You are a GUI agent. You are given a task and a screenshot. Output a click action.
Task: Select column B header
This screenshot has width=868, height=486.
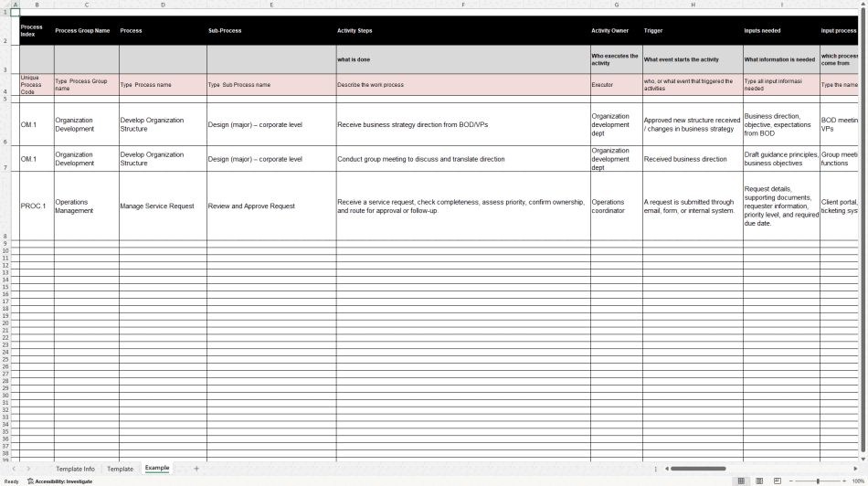click(37, 5)
